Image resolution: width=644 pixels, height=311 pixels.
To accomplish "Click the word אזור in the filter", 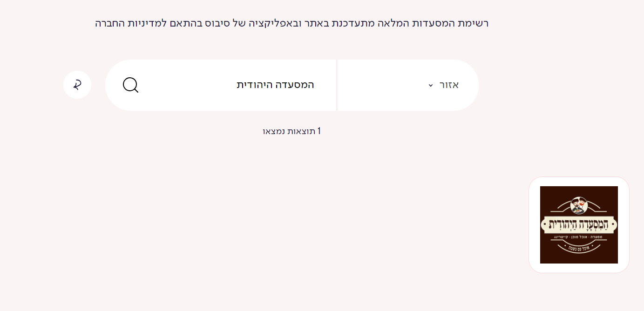I will click(449, 85).
